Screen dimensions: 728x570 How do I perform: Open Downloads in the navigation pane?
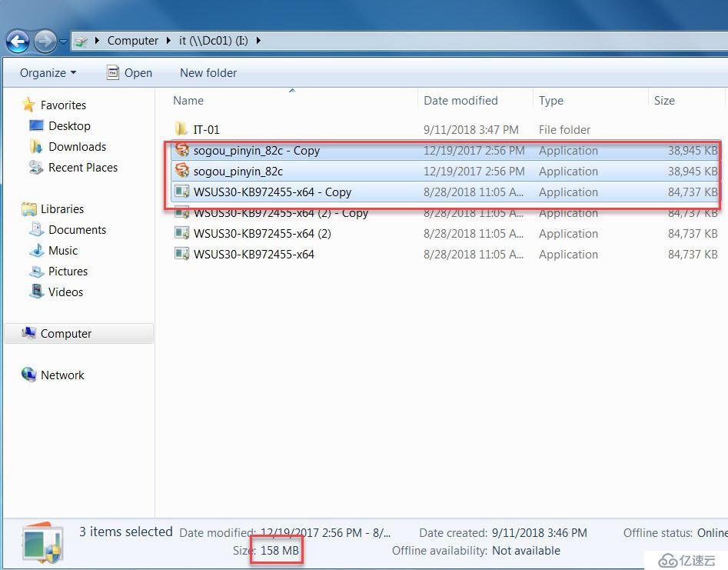click(x=77, y=147)
